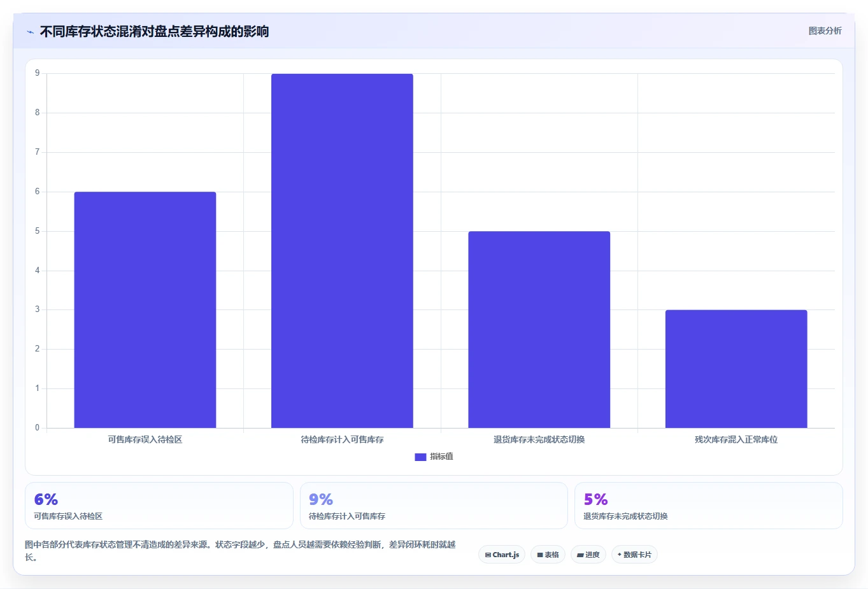Click the 表格 tag chip
The image size is (868, 589).
tap(548, 555)
